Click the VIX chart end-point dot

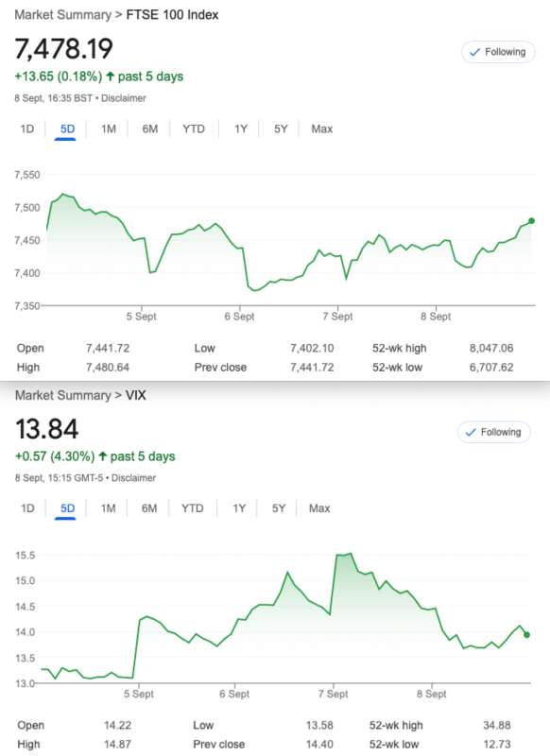(x=527, y=635)
